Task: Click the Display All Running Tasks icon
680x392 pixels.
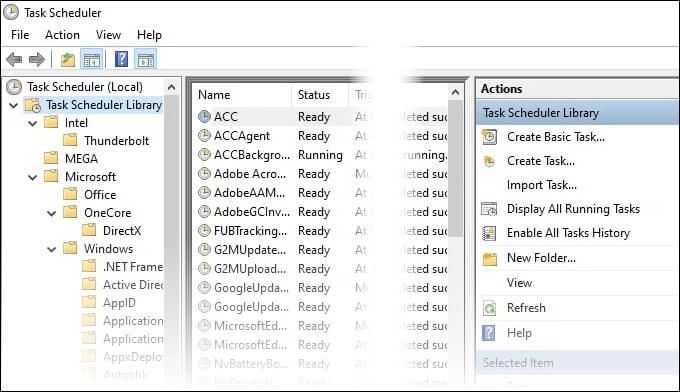Action: point(489,209)
